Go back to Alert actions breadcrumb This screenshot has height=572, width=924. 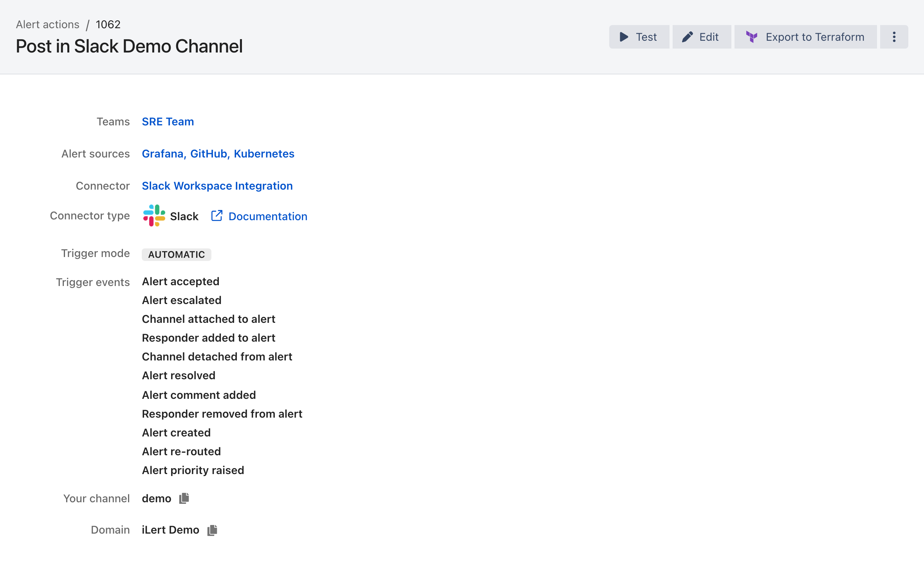[x=48, y=24]
